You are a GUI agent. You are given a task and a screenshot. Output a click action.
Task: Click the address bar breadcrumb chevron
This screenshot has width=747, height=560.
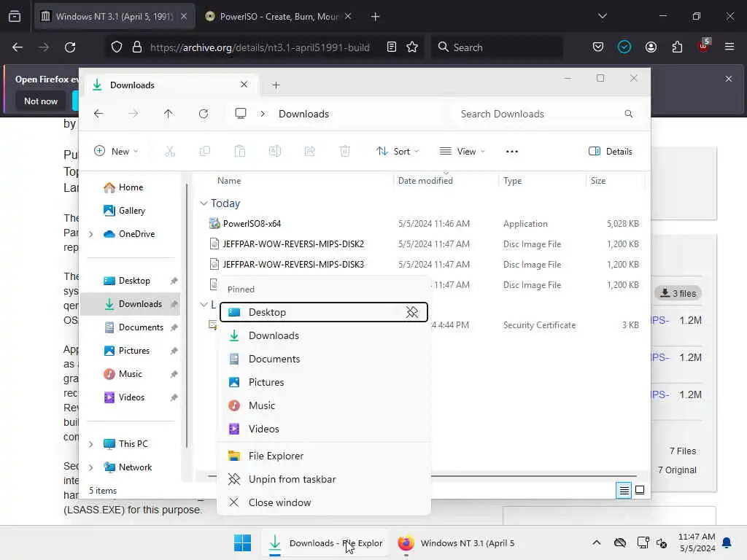tap(263, 114)
